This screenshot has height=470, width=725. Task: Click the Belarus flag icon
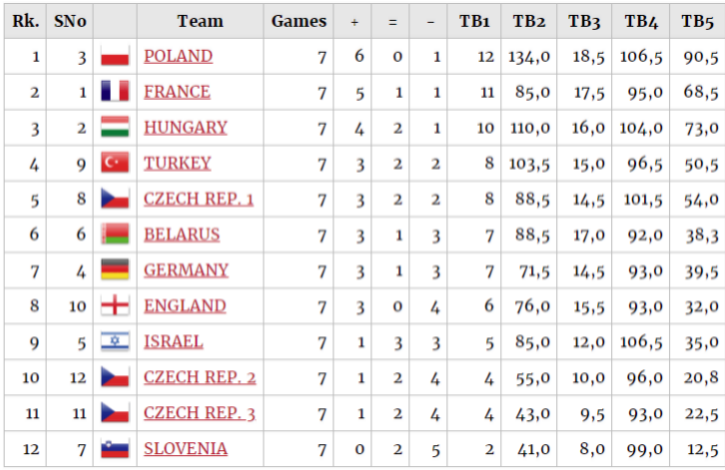pyautogui.click(x=115, y=234)
